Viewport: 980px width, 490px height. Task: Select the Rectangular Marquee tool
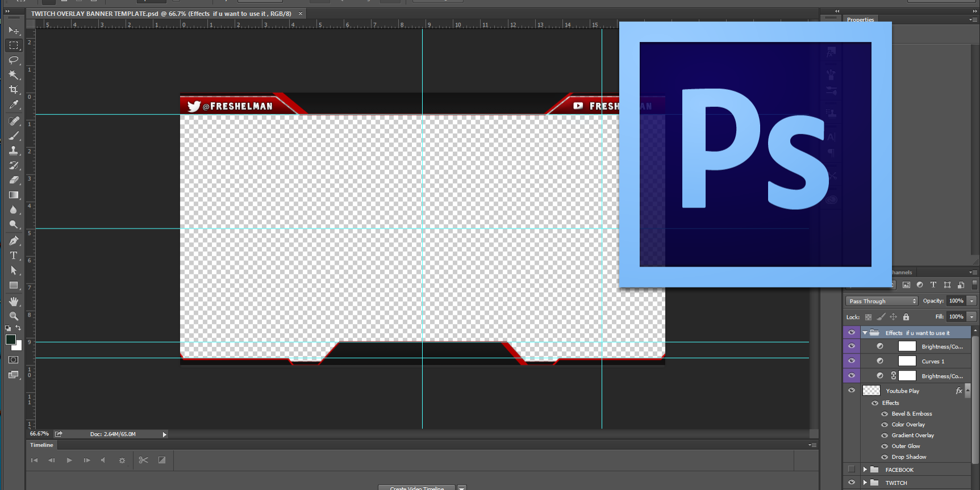(x=14, y=45)
